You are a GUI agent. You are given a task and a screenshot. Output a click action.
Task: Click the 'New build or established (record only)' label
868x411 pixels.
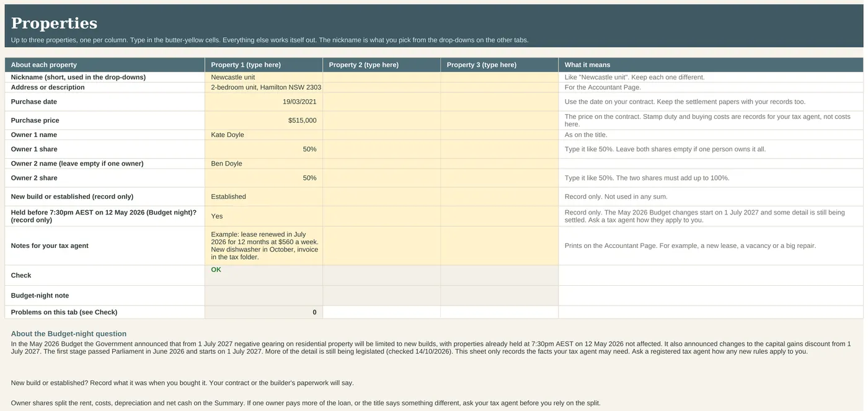click(x=72, y=197)
